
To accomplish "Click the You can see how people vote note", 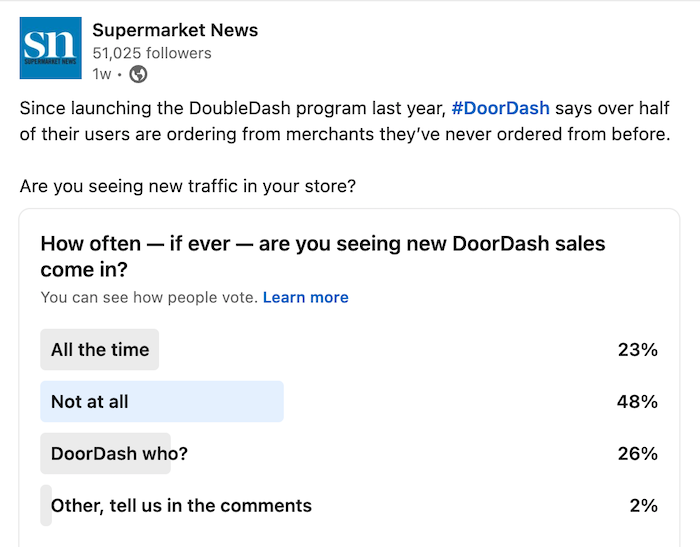I will point(149,297).
